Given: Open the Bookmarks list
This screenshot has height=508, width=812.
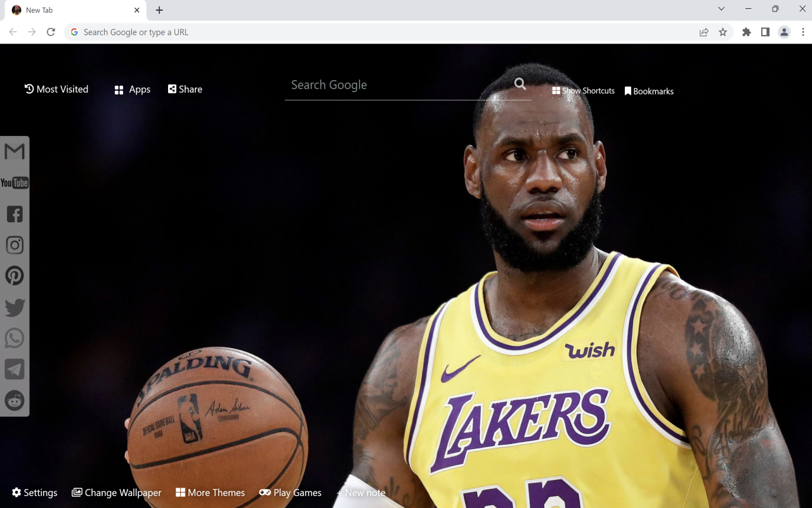Looking at the screenshot, I should [649, 91].
